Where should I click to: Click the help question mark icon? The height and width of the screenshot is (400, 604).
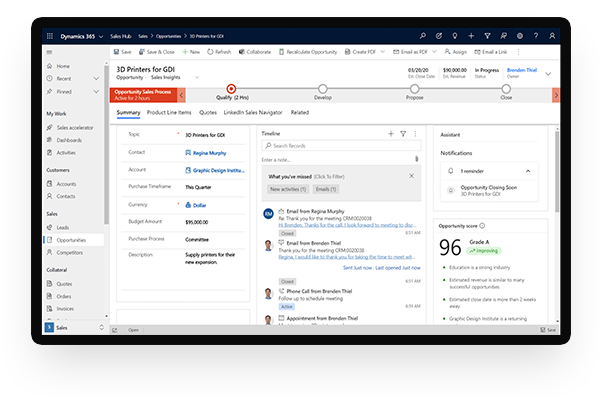tap(536, 36)
